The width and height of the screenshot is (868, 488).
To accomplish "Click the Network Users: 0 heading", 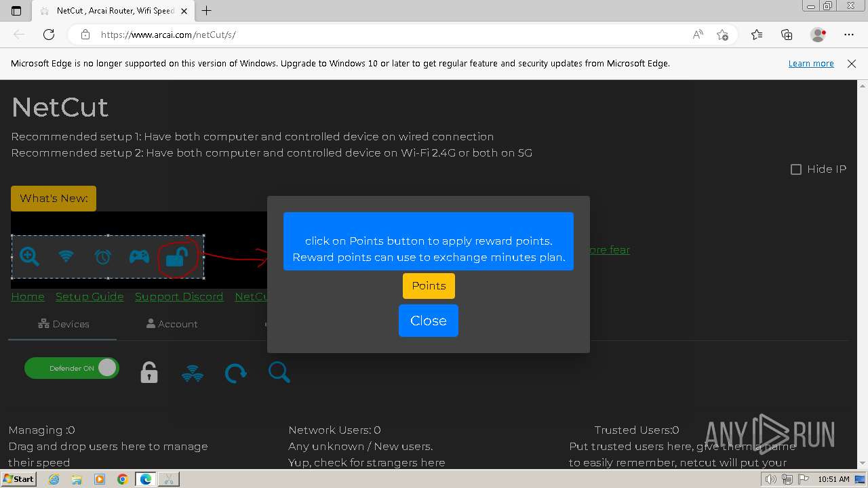I will pyautogui.click(x=334, y=430).
